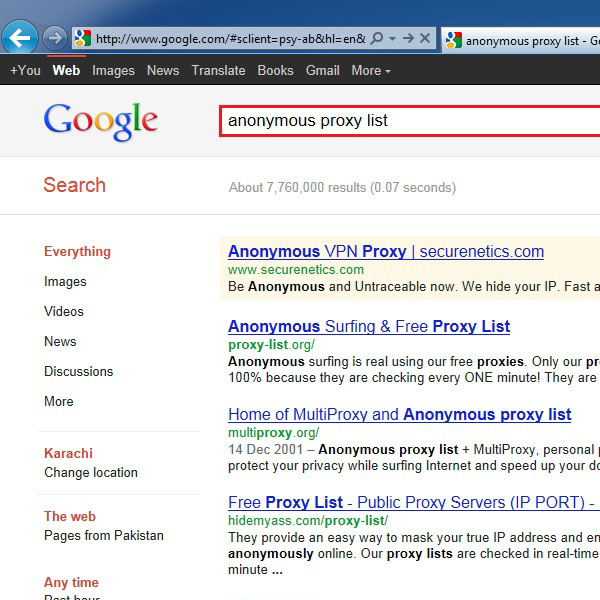Open 'Anonymous Surfing & Free Proxy List' result
600x600 pixels.
[x=369, y=326]
